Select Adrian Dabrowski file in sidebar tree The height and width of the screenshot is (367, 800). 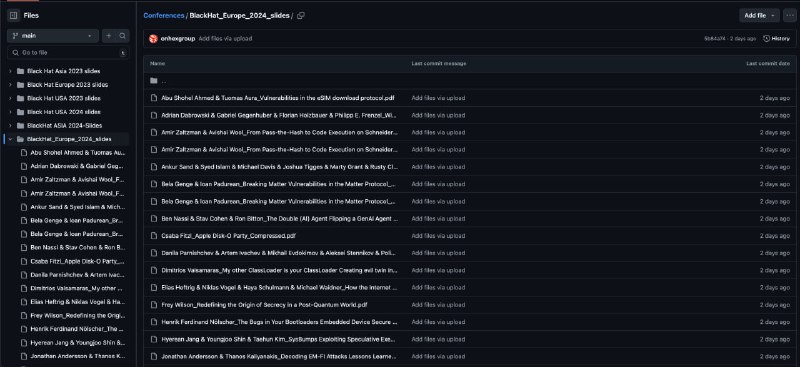[x=78, y=166]
